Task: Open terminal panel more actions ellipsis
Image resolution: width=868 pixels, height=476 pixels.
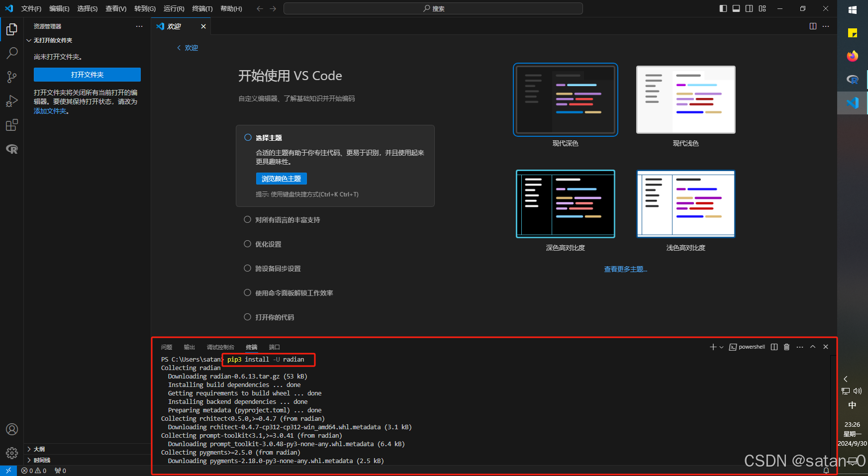Action: [x=800, y=347]
